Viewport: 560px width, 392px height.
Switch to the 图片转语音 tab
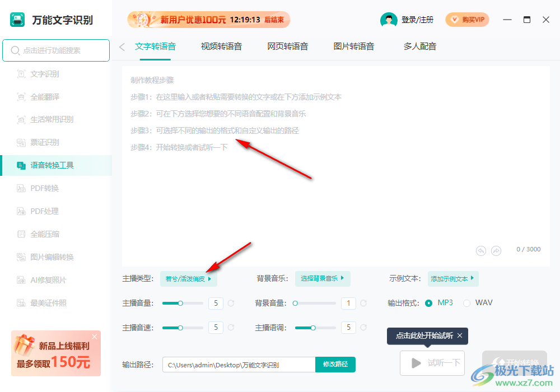[353, 46]
